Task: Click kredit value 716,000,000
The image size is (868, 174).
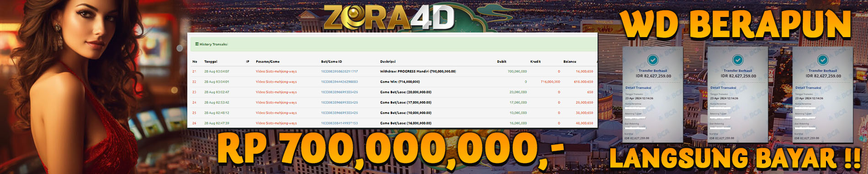Action: [x=550, y=82]
